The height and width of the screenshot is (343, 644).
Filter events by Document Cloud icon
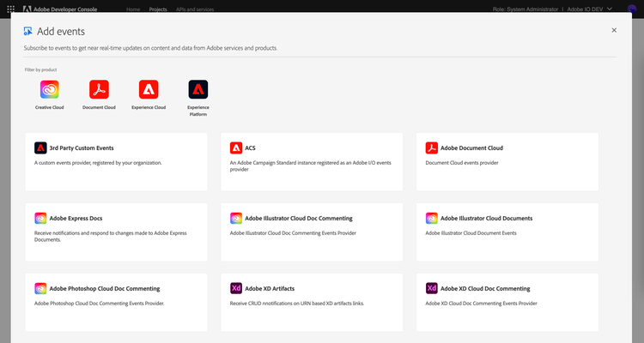99,89
